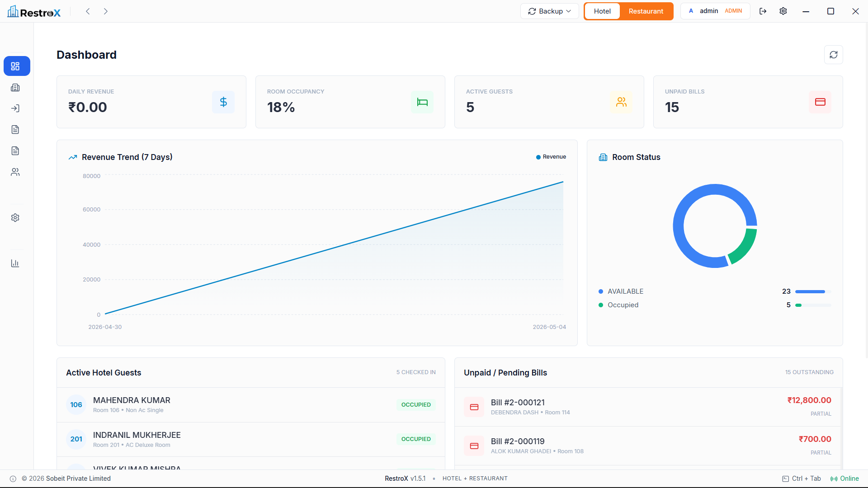Open the second document icon in sidebar

15,151
